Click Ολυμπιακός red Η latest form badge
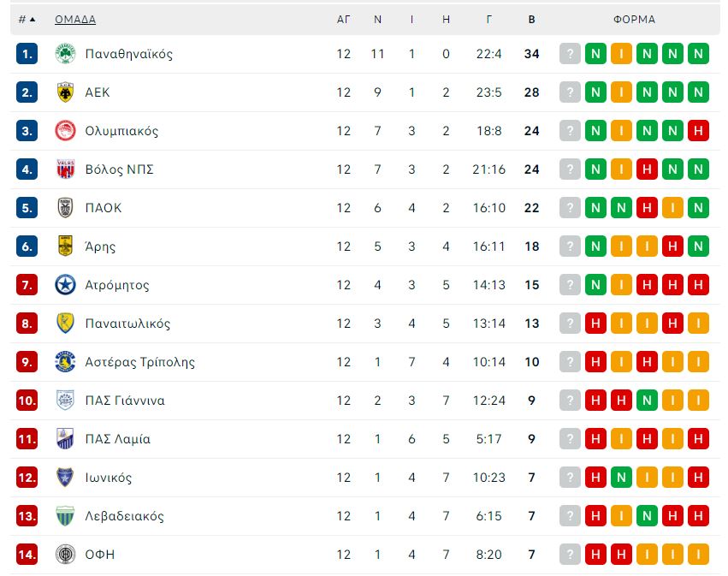The image size is (728, 576). [698, 131]
